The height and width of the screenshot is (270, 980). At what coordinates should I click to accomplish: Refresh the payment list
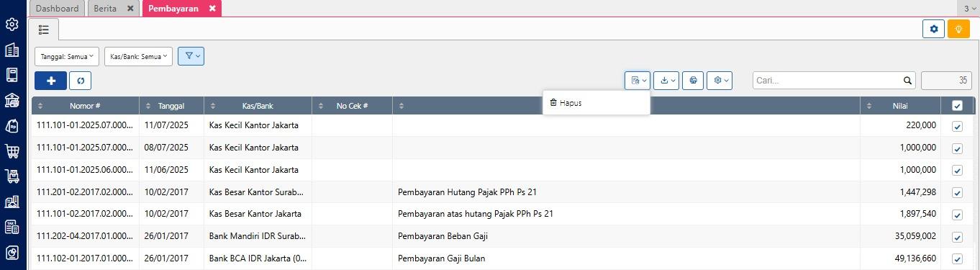coord(81,81)
